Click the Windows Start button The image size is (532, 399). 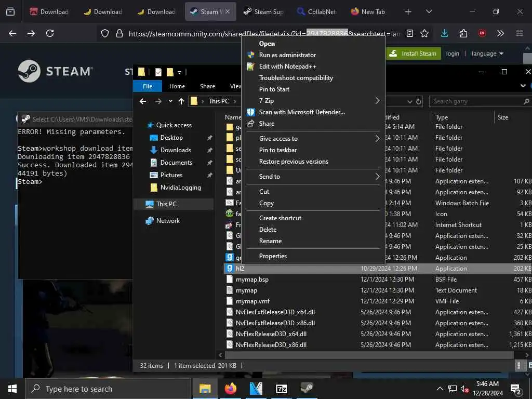[x=12, y=389]
